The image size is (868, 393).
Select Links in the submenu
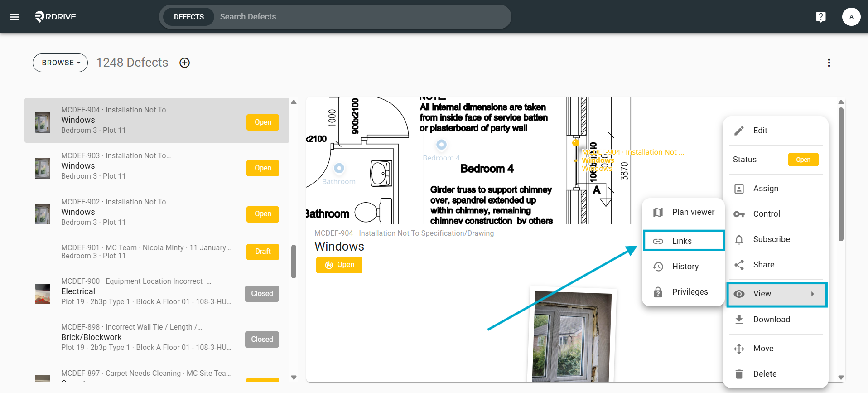coord(683,241)
